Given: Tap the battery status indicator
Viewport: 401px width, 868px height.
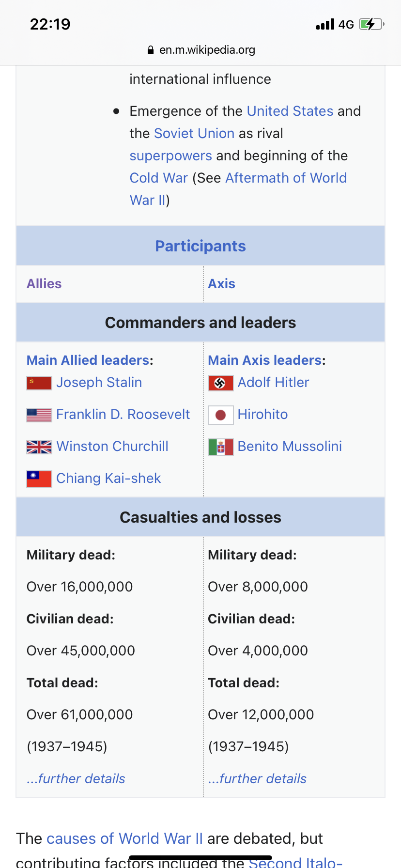Looking at the screenshot, I should point(371,24).
